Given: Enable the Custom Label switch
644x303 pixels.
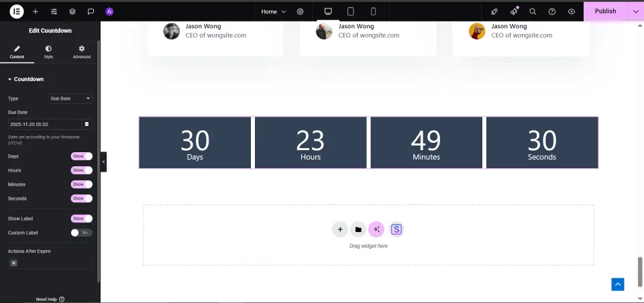Looking at the screenshot, I should pos(81,233).
